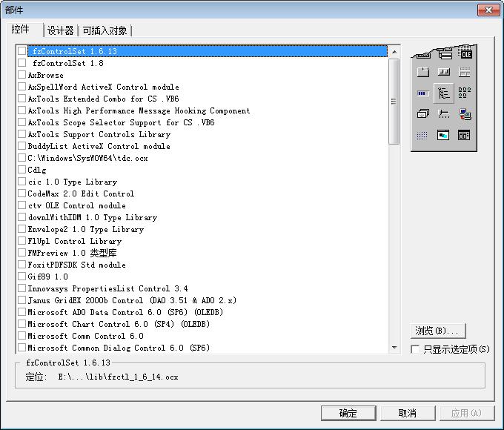Click the tab strip folder icon in the toolbox picture
This screenshot has height=430, width=504.
422,72
